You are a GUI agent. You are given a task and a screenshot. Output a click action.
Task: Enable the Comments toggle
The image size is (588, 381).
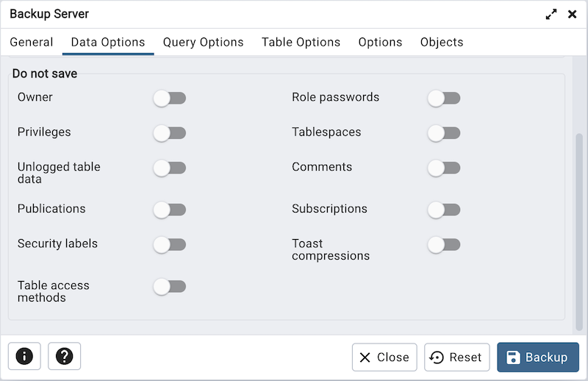[x=444, y=168]
